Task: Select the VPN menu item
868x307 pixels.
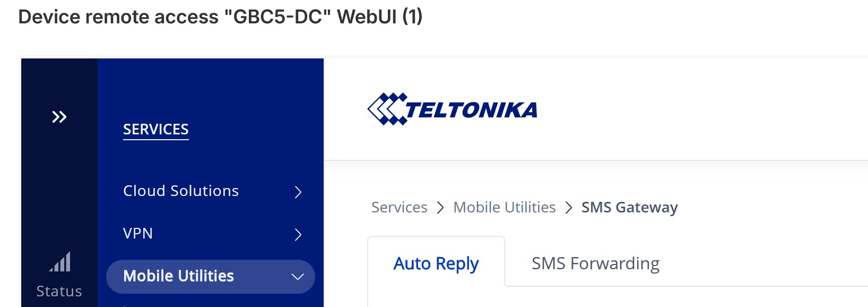Action: (138, 234)
